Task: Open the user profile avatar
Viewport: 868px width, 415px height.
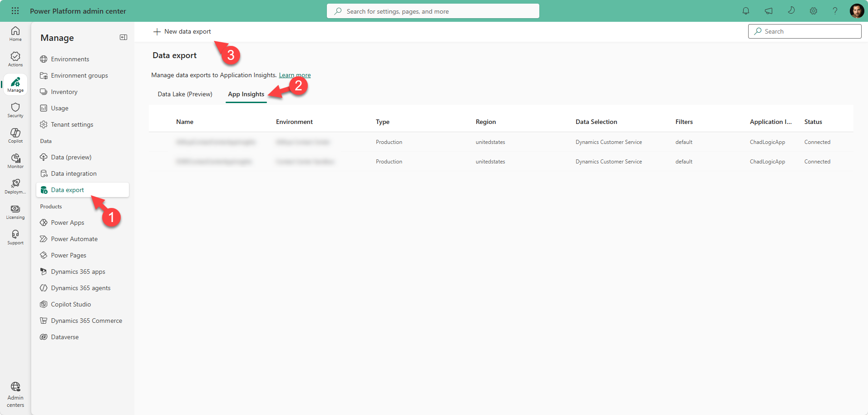Action: 857,11
